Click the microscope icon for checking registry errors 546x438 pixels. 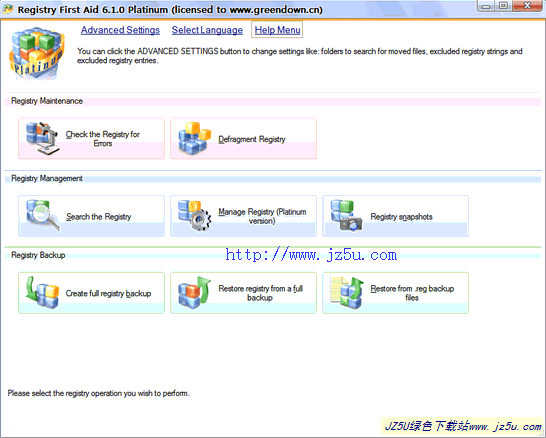coord(42,138)
